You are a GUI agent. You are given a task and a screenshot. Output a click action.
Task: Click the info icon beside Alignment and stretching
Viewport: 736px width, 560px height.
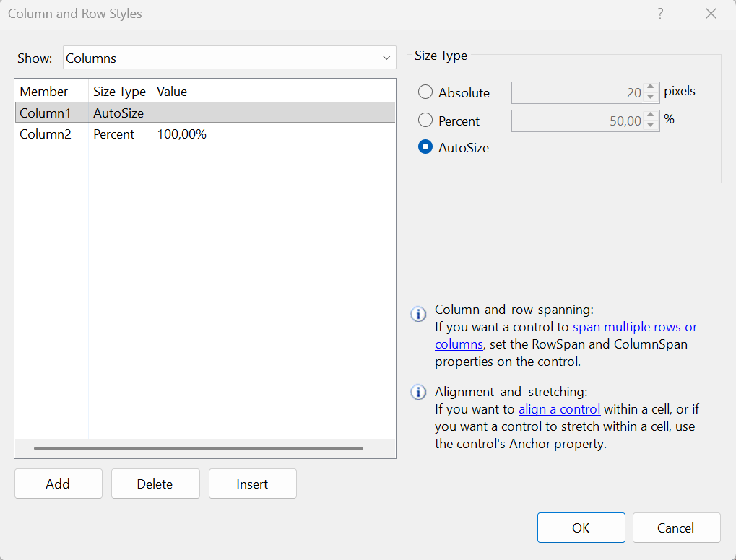pos(418,392)
